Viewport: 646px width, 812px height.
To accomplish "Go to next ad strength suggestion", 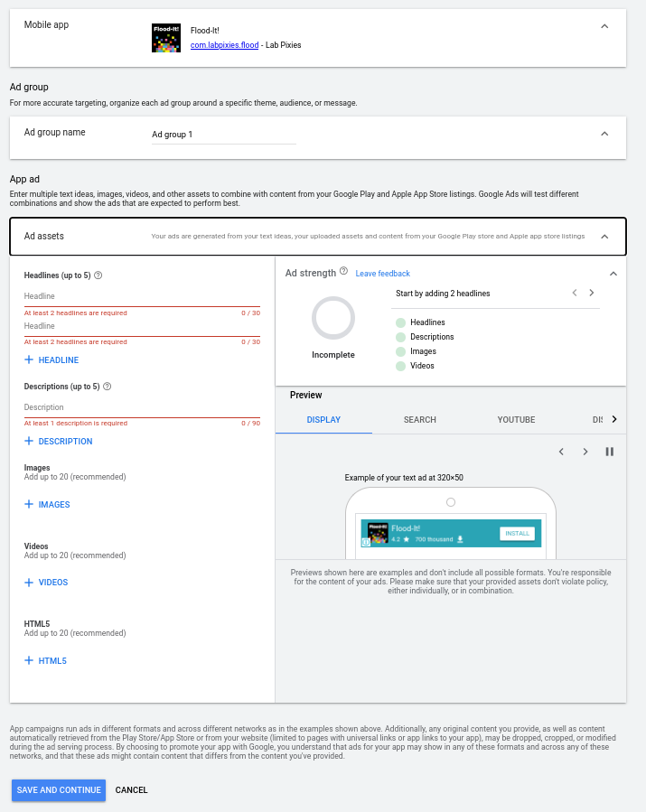I will [x=592, y=294].
